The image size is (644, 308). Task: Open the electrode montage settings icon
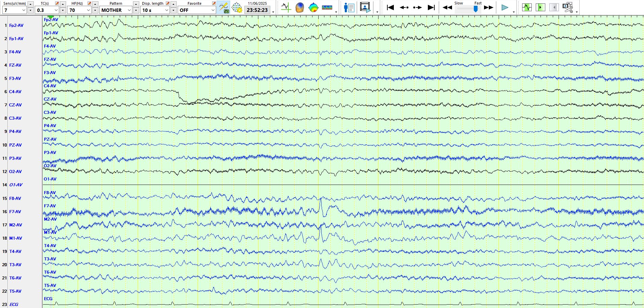(237, 7)
